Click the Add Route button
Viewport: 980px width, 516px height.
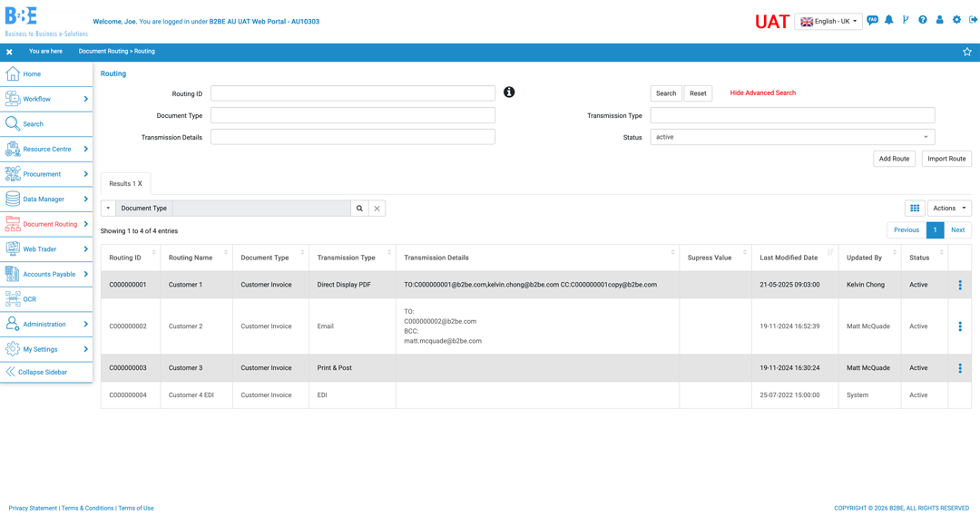pos(893,159)
